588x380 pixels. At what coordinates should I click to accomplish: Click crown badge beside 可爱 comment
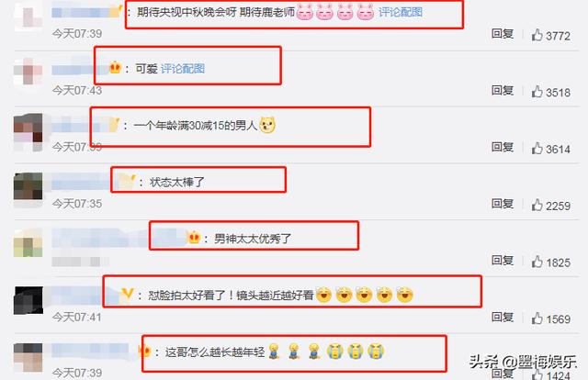(x=115, y=68)
